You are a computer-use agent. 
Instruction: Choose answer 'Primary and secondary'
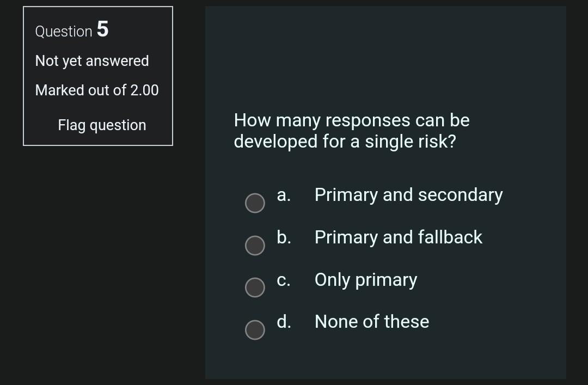408,194
